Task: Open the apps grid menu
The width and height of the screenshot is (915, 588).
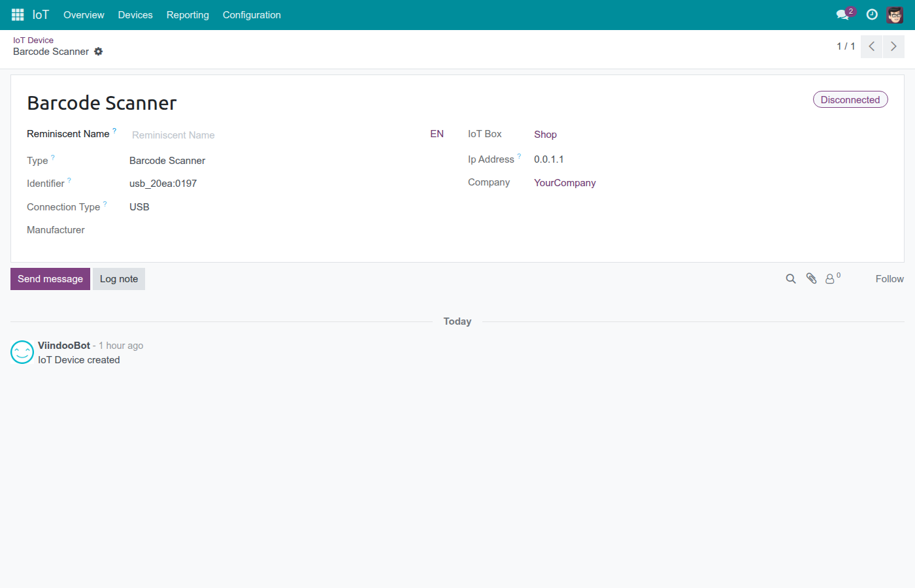Action: click(18, 14)
